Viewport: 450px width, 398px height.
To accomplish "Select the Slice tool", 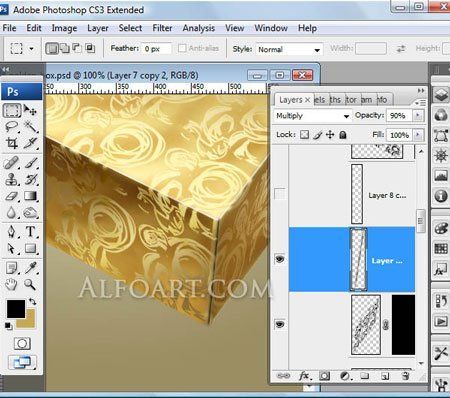I will tap(31, 143).
